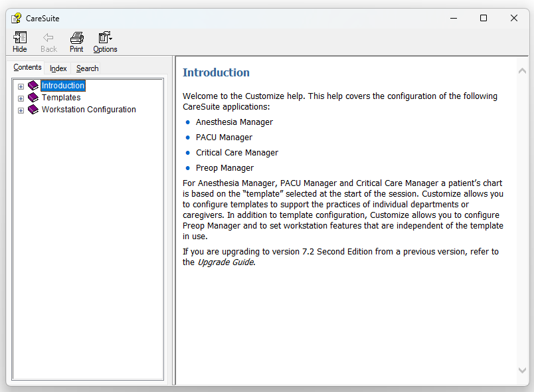The width and height of the screenshot is (534, 392).
Task: Click the Hide toolbar icon
Action: (x=20, y=37)
